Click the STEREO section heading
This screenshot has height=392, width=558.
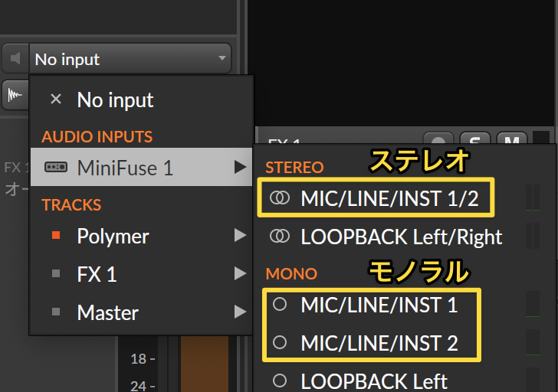pos(294,168)
